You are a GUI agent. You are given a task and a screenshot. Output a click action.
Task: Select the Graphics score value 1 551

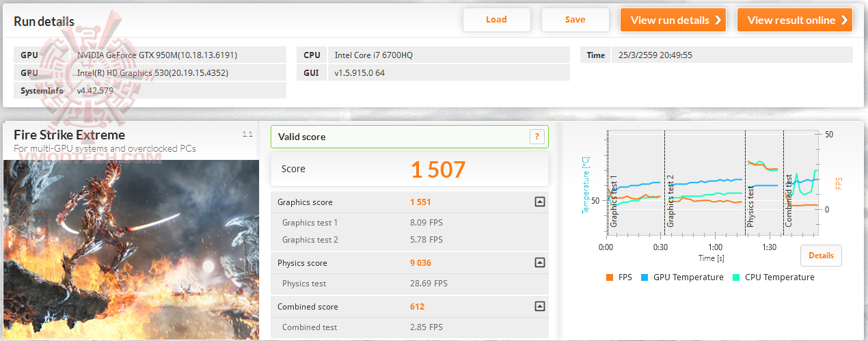click(420, 202)
